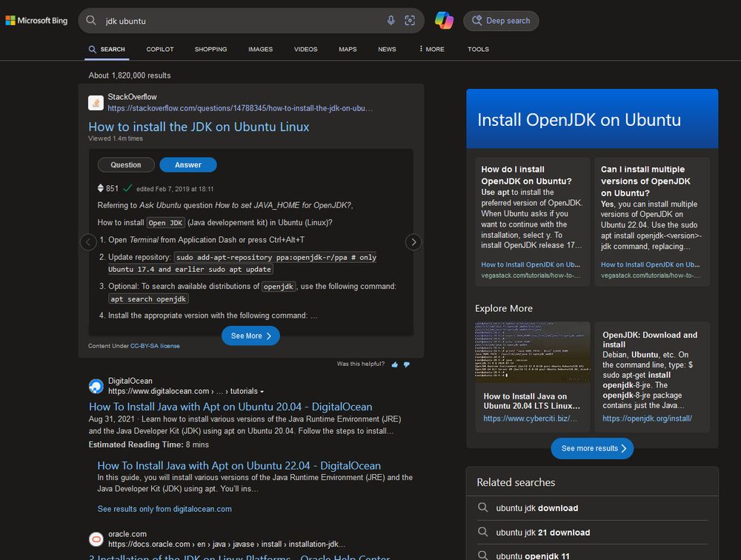Click the Related searches heading
Screen dimensions: 741x560
pyautogui.click(x=516, y=482)
